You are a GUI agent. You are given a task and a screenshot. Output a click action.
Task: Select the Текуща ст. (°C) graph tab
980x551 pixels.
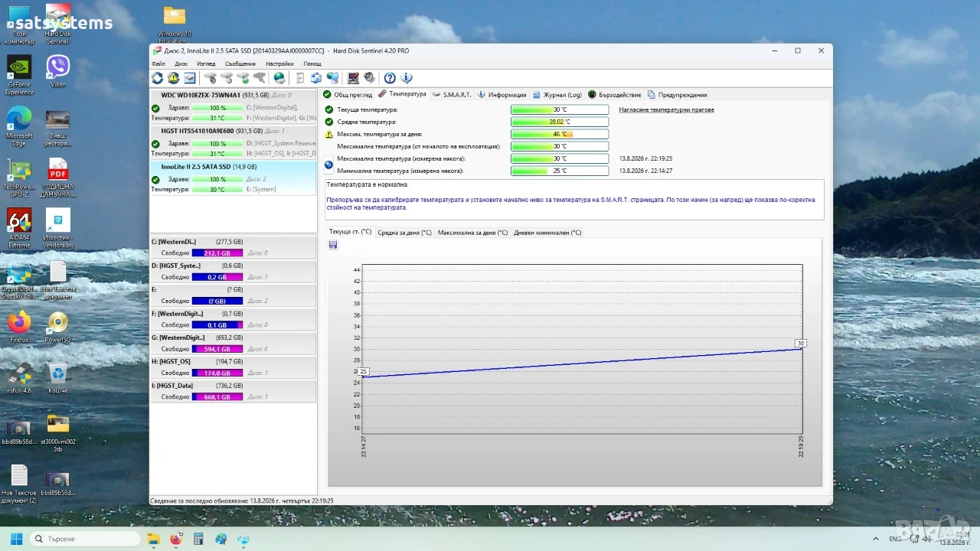pos(350,232)
